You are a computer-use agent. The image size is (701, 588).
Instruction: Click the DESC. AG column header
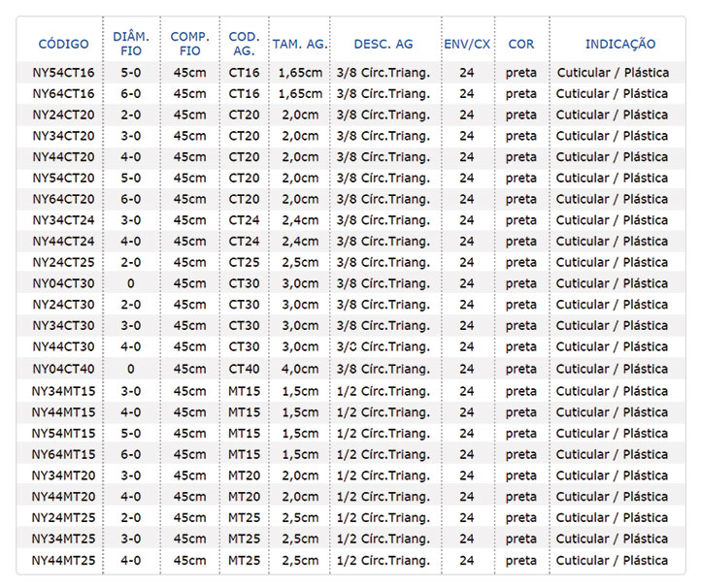tap(383, 44)
